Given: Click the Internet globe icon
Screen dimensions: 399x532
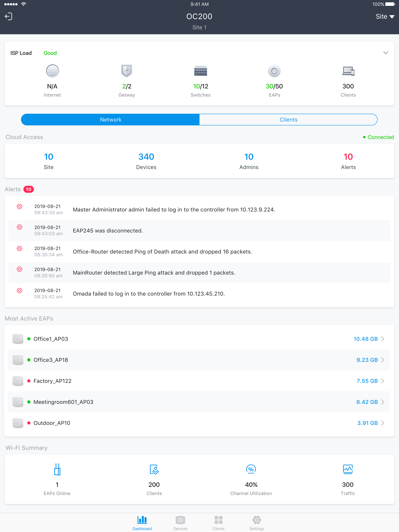Looking at the screenshot, I should tap(52, 71).
